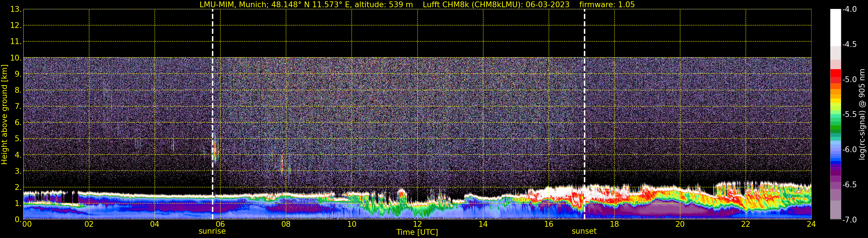Click the time axis tick '00'
This screenshot has width=868, height=238.
pyautogui.click(x=27, y=224)
